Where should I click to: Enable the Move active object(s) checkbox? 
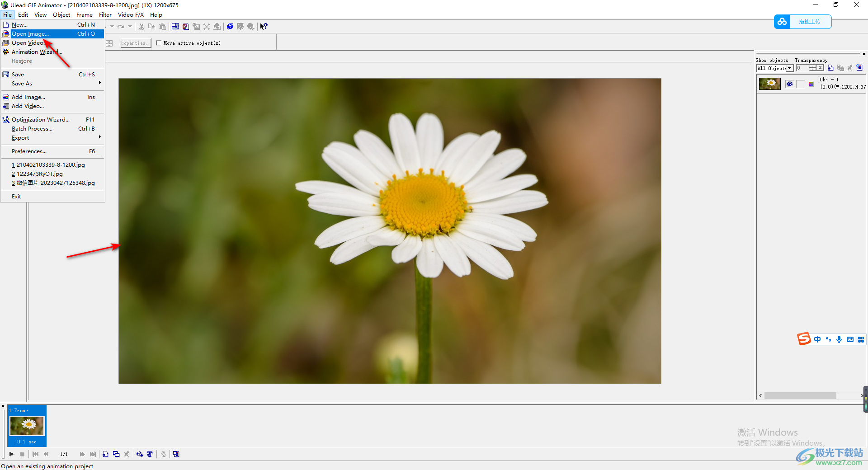pyautogui.click(x=159, y=43)
